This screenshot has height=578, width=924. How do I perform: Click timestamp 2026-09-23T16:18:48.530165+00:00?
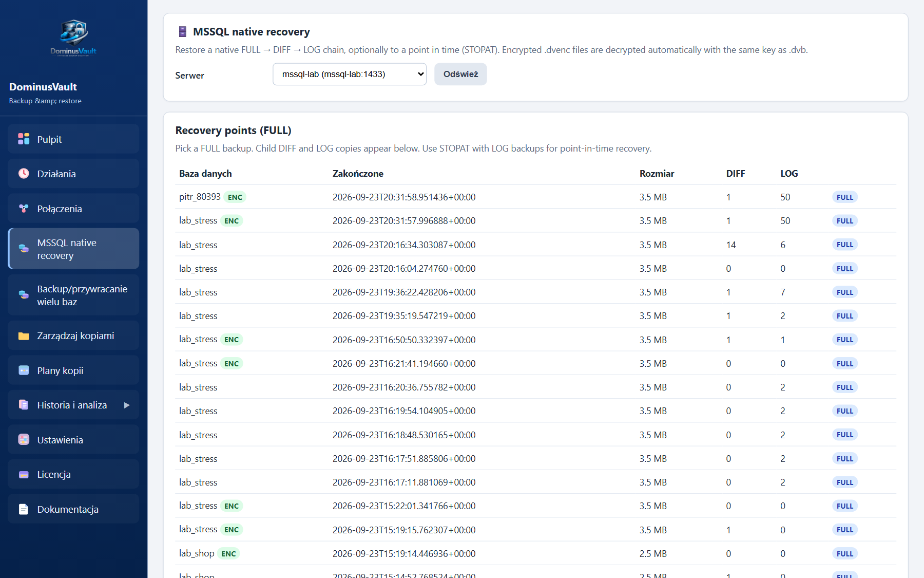404,435
